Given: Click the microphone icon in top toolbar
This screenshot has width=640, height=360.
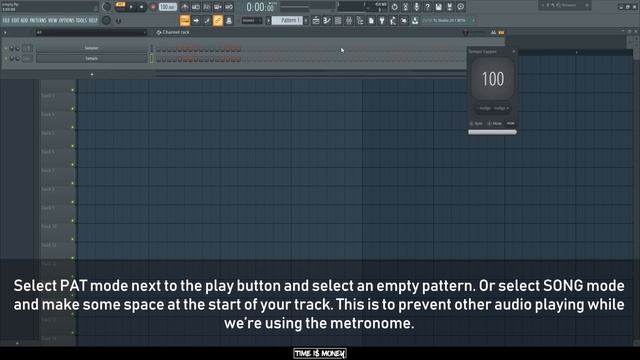Looking at the screenshot, I should pos(416,7).
